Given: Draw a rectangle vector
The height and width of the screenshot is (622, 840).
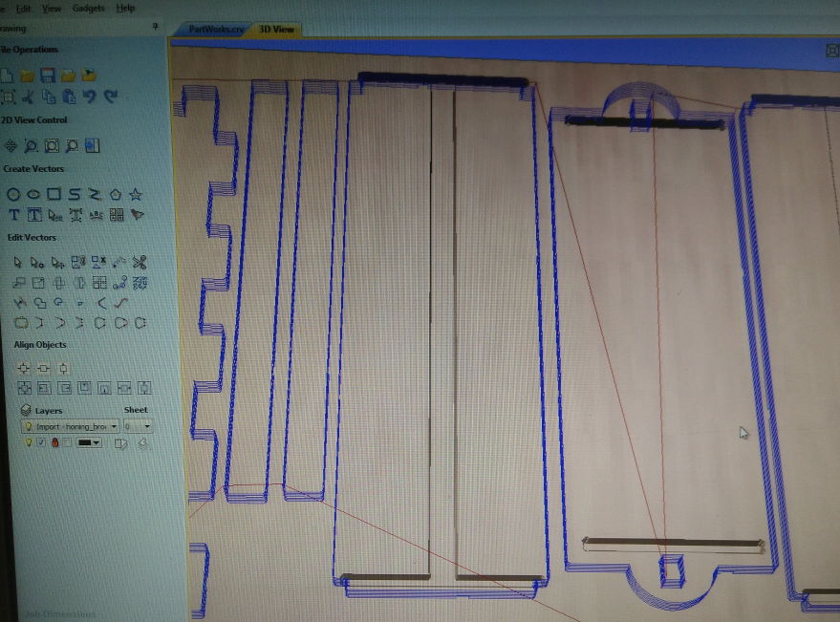Looking at the screenshot, I should coord(54,194).
